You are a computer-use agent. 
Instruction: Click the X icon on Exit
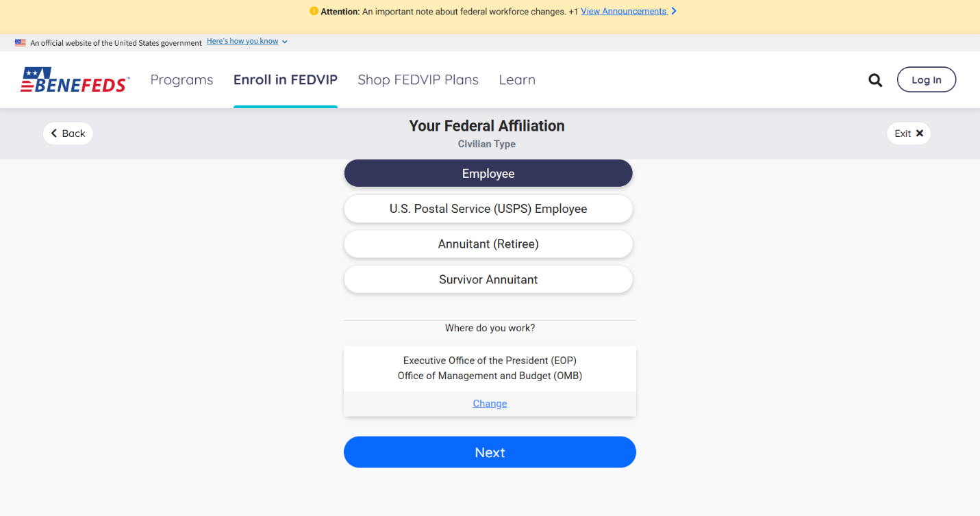click(x=920, y=133)
